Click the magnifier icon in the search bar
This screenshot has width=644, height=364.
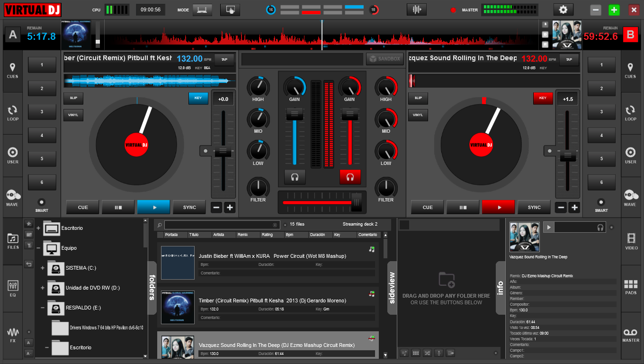point(160,225)
